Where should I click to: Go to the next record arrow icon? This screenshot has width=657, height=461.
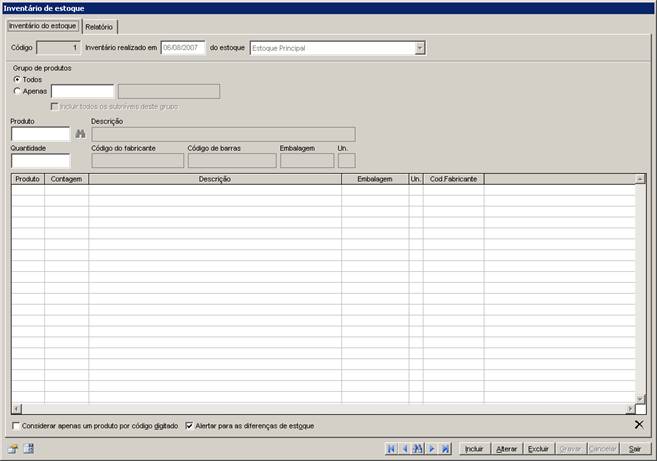[x=432, y=449]
